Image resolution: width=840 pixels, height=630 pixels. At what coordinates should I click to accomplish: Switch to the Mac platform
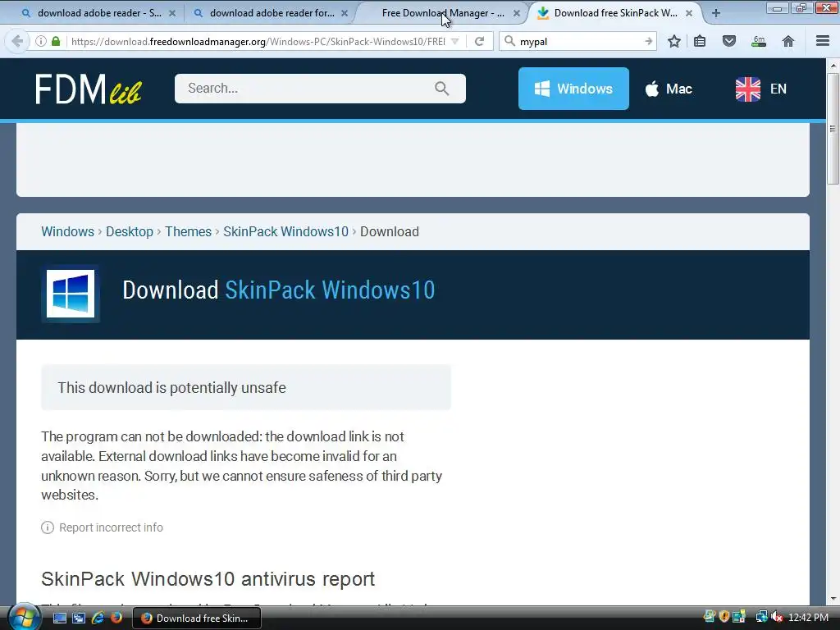tap(669, 89)
